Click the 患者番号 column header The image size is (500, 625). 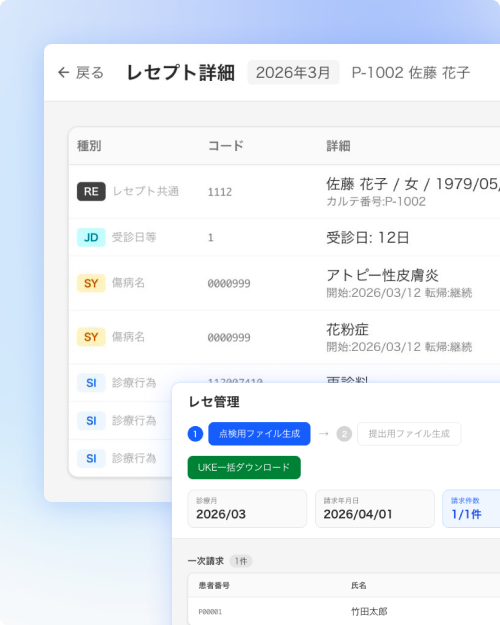(214, 586)
